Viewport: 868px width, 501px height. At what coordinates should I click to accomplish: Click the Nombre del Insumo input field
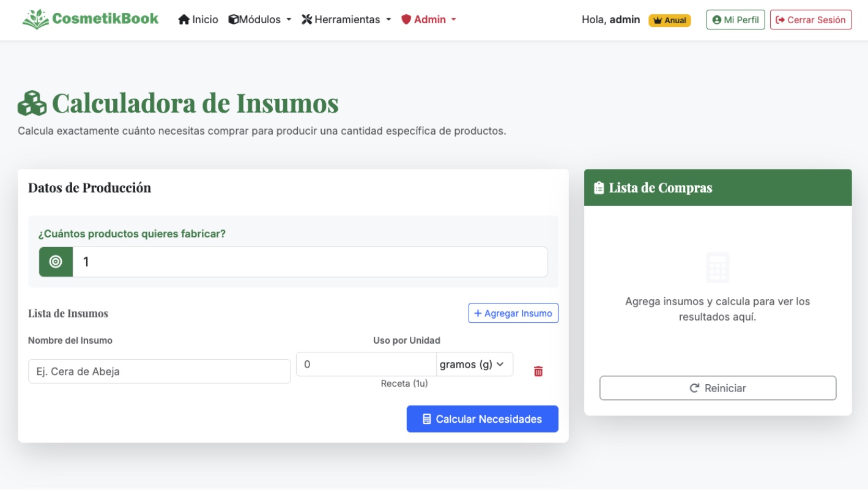[159, 371]
